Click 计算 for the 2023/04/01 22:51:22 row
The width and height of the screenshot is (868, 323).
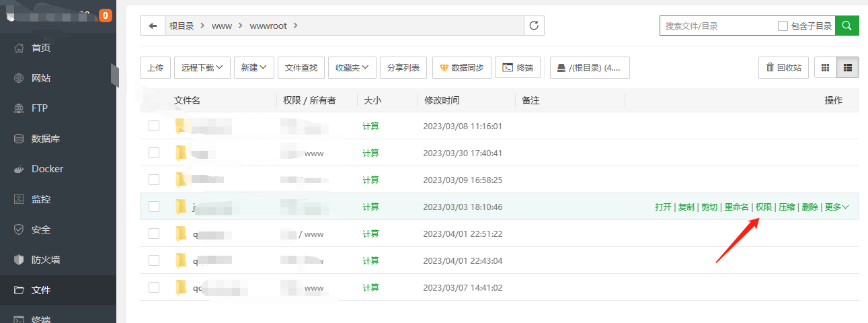[x=370, y=234]
